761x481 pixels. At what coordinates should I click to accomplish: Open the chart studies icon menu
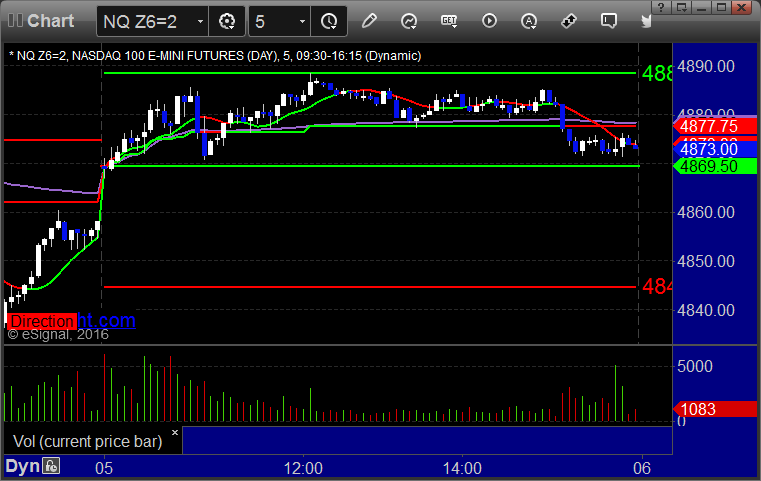click(x=409, y=21)
